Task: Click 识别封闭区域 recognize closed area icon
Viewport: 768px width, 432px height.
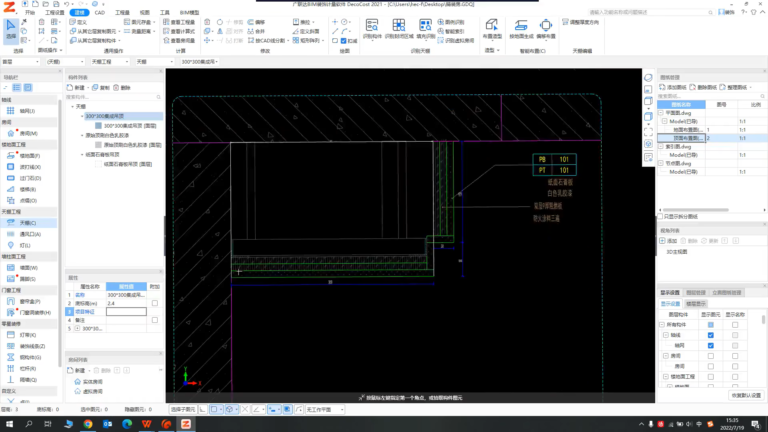Action: point(399,29)
